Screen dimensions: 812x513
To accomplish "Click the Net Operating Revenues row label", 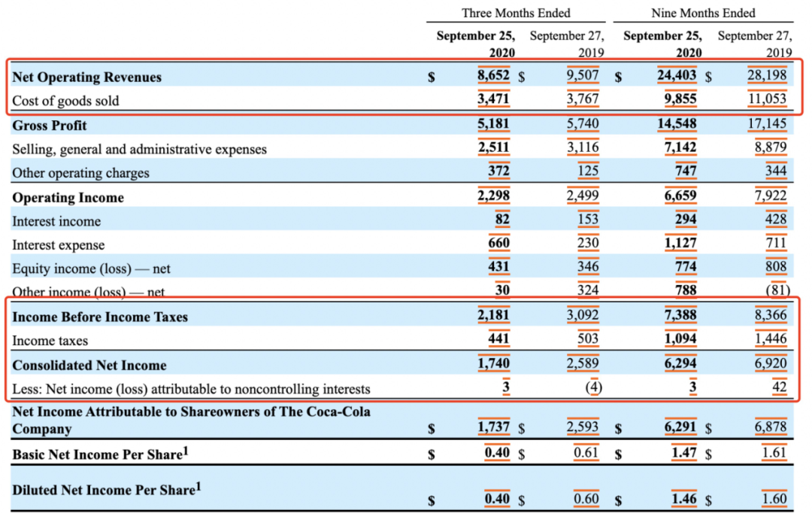I will coord(86,77).
